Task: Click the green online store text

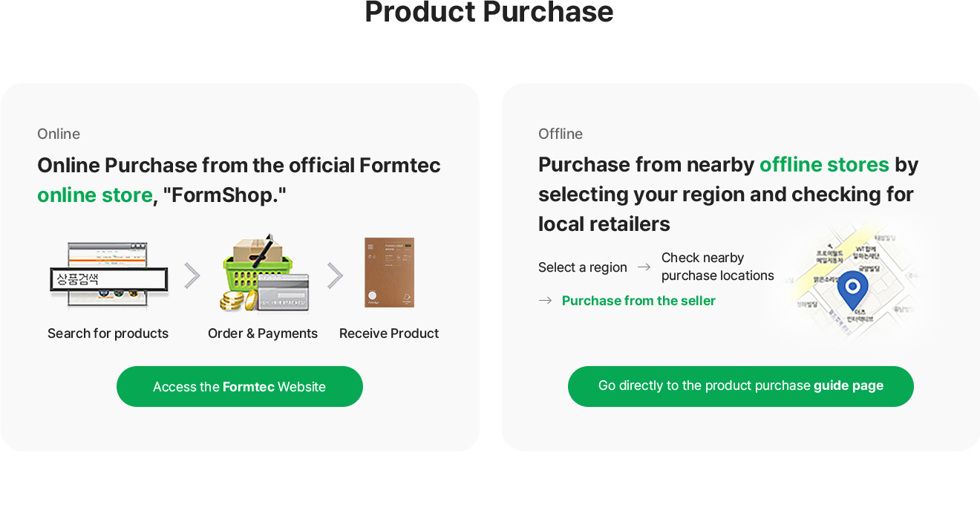Action: (x=95, y=195)
